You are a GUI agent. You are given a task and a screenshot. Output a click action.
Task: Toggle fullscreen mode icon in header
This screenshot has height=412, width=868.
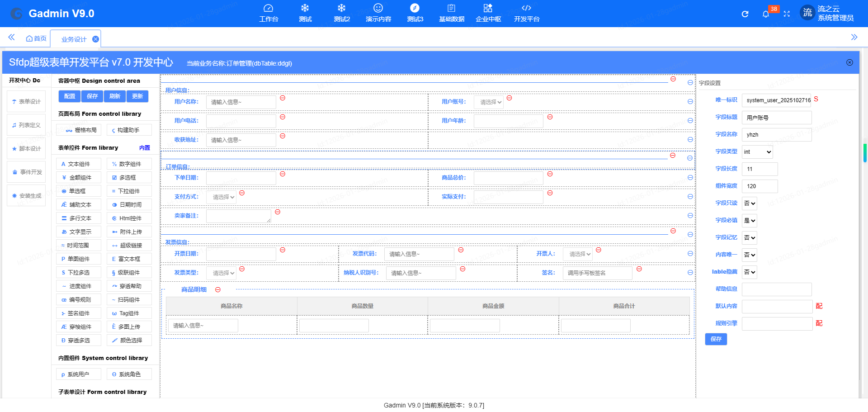coord(787,14)
